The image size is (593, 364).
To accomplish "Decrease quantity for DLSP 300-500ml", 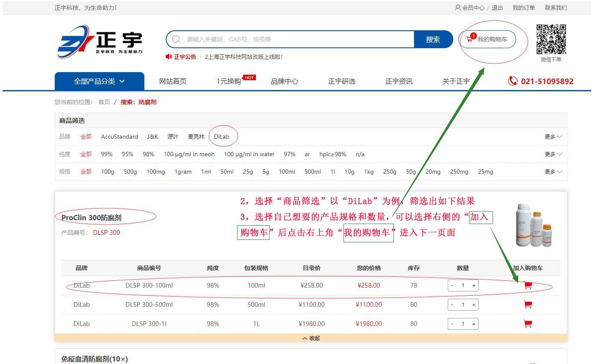I will [452, 305].
